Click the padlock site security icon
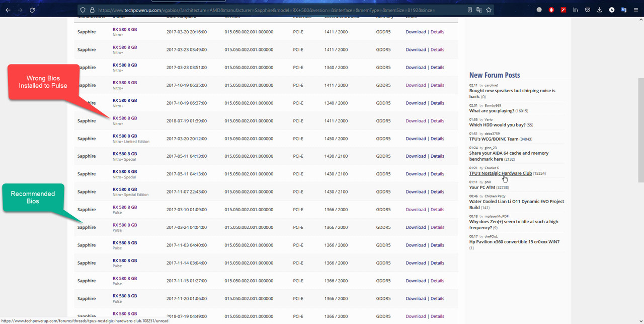The width and height of the screenshot is (644, 324). pos(92,10)
